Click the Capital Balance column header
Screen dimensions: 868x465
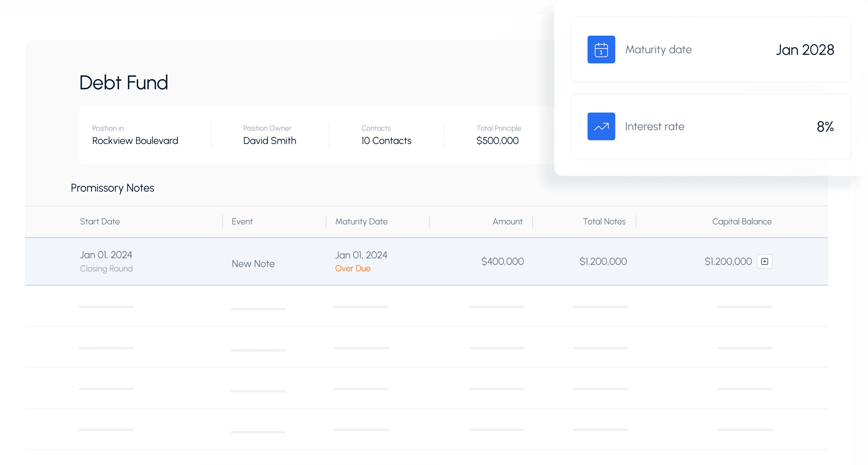(x=742, y=221)
